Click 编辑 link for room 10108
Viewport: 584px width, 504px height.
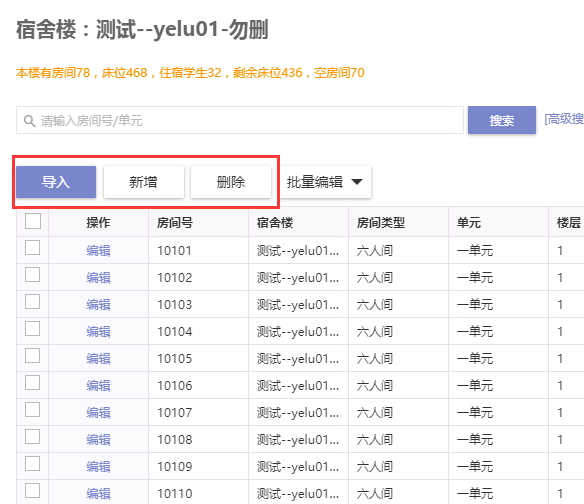pos(98,440)
